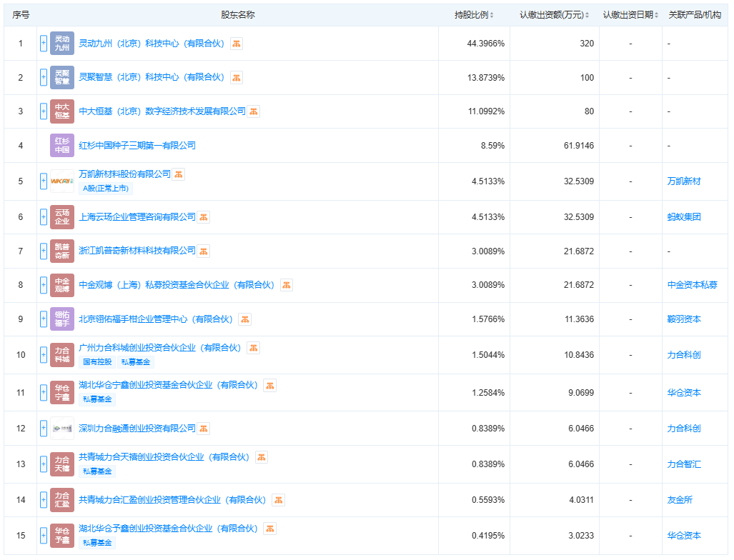
Task: Open related institution 鞍羽资本
Action: pyautogui.click(x=684, y=319)
